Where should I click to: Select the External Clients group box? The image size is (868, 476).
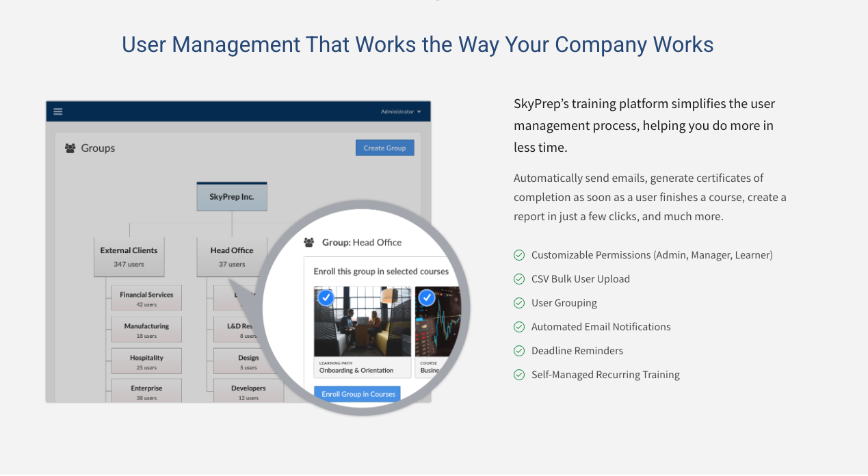pyautogui.click(x=129, y=256)
